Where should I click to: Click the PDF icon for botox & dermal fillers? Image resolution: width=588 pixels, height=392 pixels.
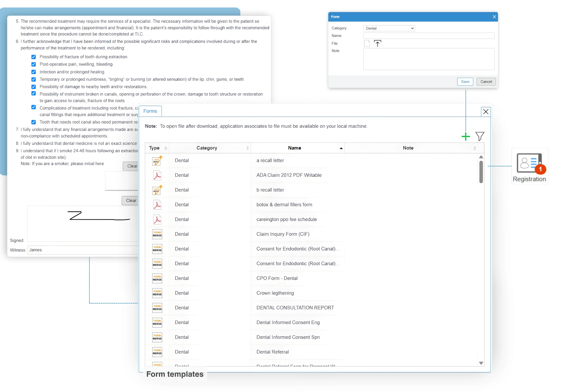point(157,205)
